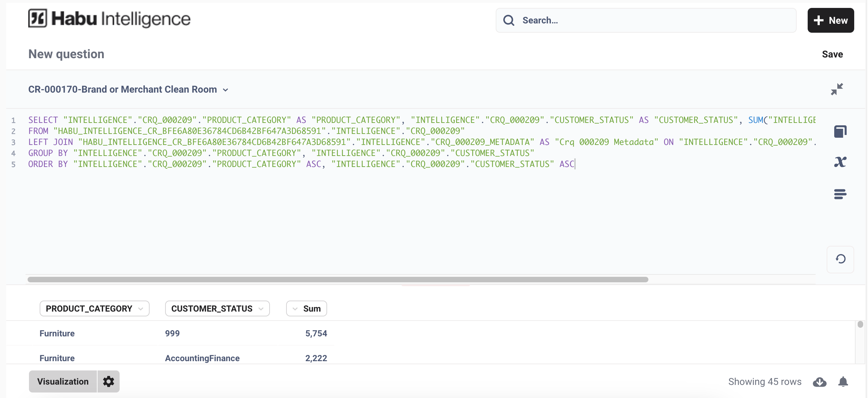The image size is (868, 398).
Task: Click Furniture in the AccountingFinance row
Action: pyautogui.click(x=57, y=358)
